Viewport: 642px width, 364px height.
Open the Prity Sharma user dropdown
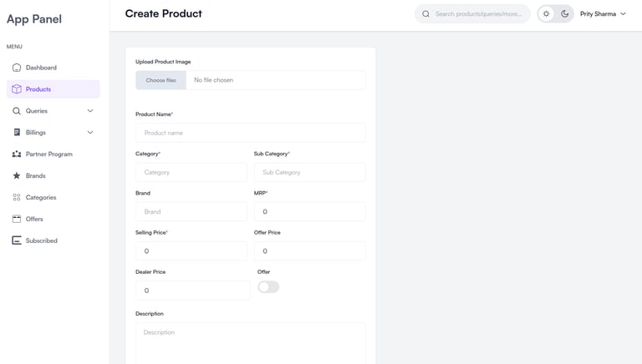[x=603, y=14]
